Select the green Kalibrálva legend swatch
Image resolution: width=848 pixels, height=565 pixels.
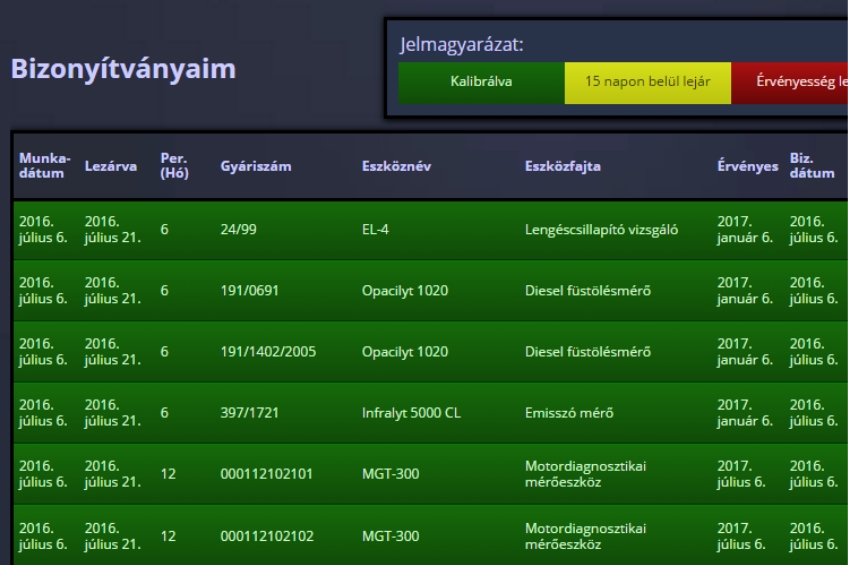coord(481,83)
